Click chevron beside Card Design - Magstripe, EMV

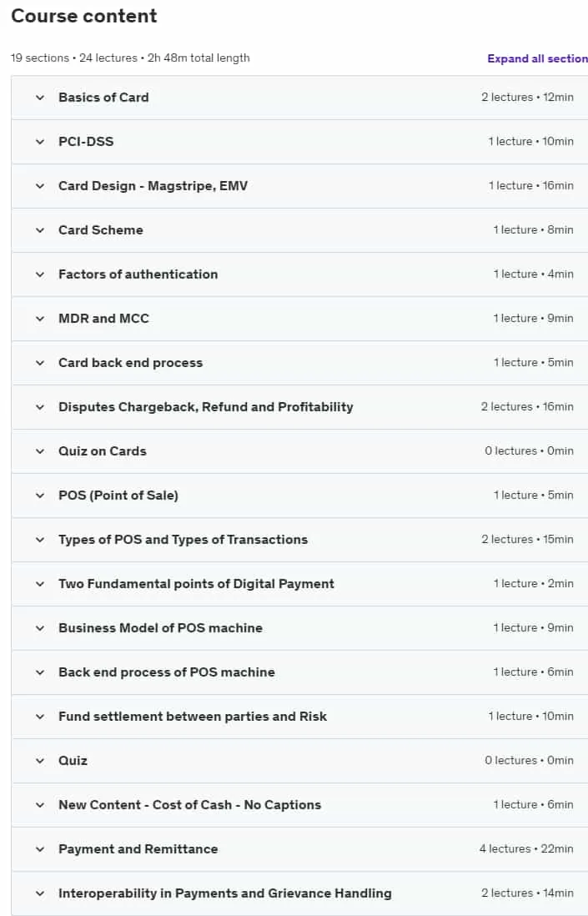(40, 186)
